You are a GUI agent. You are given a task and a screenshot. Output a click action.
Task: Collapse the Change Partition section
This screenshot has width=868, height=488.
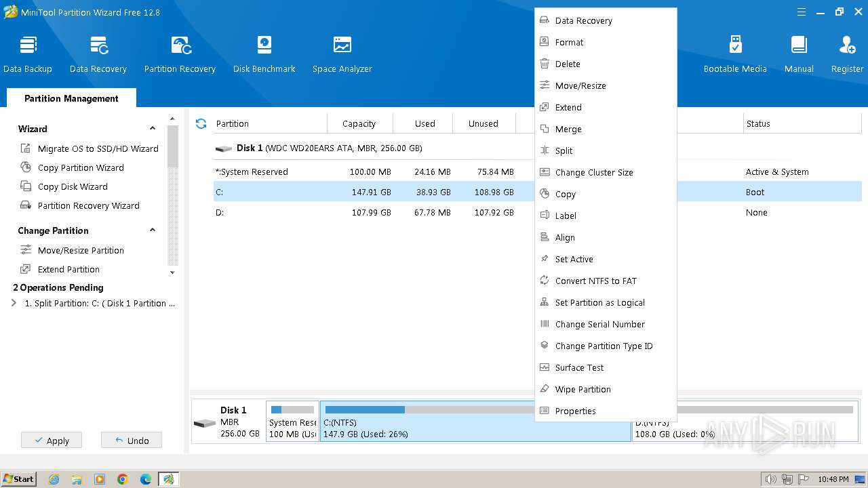pyautogui.click(x=153, y=230)
